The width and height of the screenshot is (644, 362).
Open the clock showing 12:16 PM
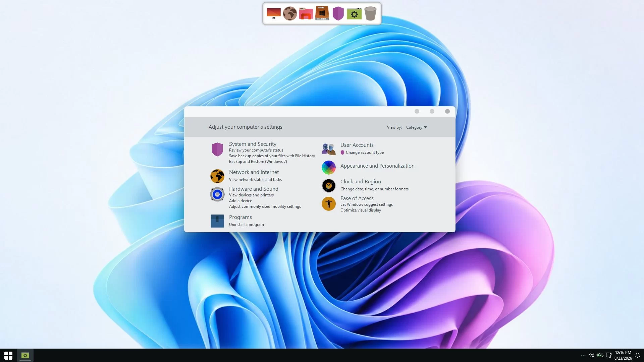[x=623, y=355]
